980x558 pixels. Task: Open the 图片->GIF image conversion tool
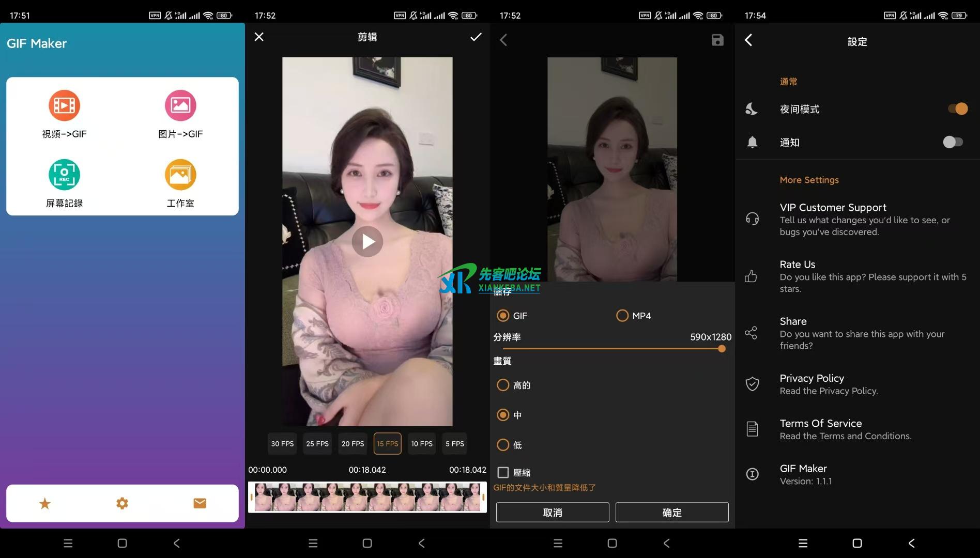[x=180, y=115]
